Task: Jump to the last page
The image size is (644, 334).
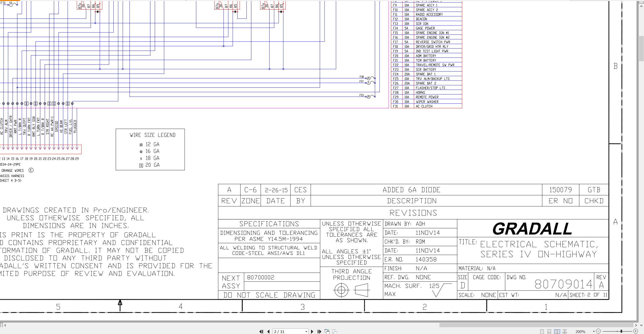Action: (319, 331)
